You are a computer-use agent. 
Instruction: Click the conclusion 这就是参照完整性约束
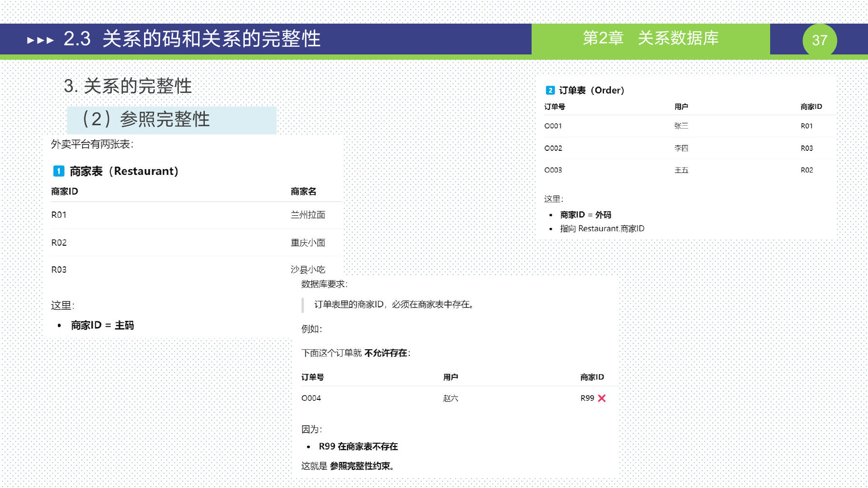(347, 466)
